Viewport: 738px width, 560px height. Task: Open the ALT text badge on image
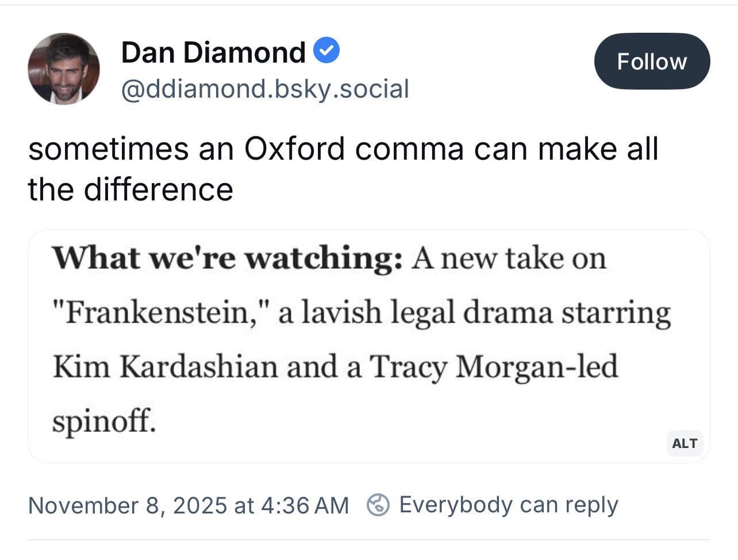pyautogui.click(x=685, y=443)
